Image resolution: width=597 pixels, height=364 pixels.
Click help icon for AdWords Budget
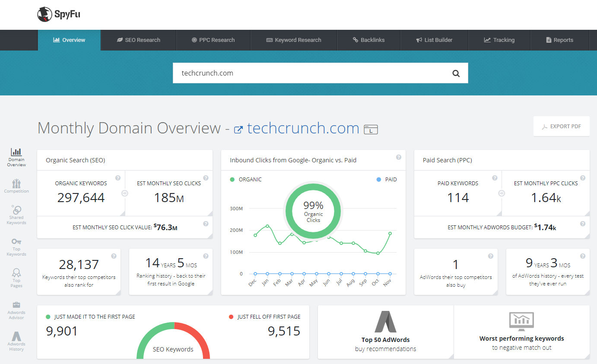583,224
